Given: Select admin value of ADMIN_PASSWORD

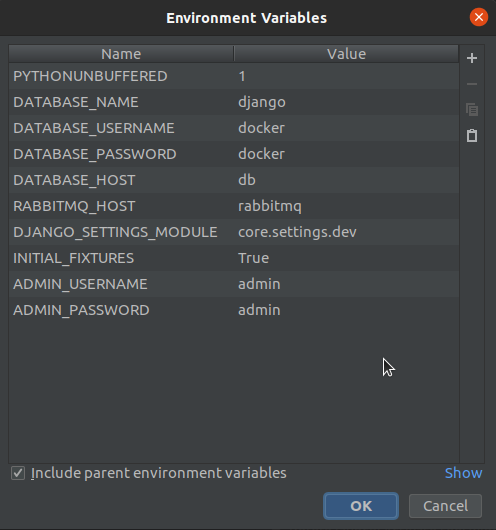Looking at the screenshot, I should click(x=346, y=310).
